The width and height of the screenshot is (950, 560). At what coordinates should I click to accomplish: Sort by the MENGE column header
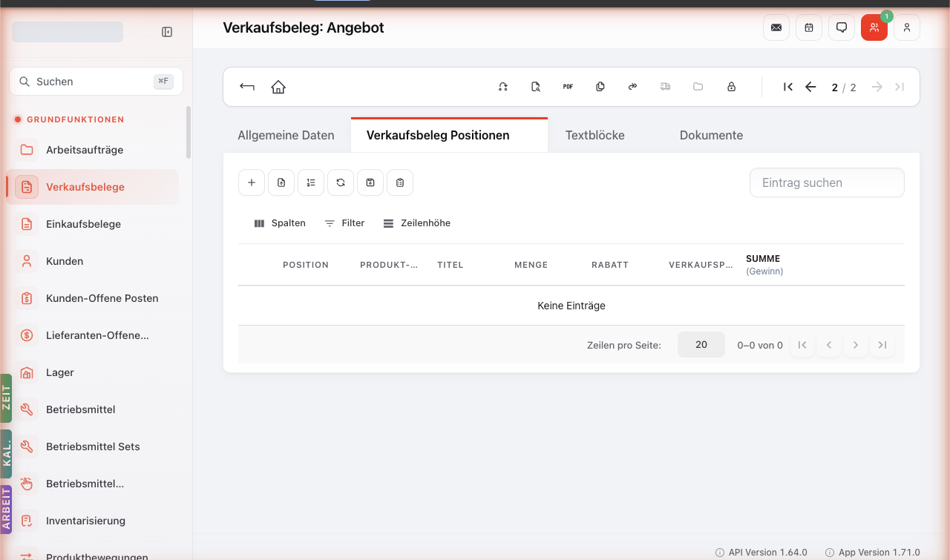[x=531, y=265]
